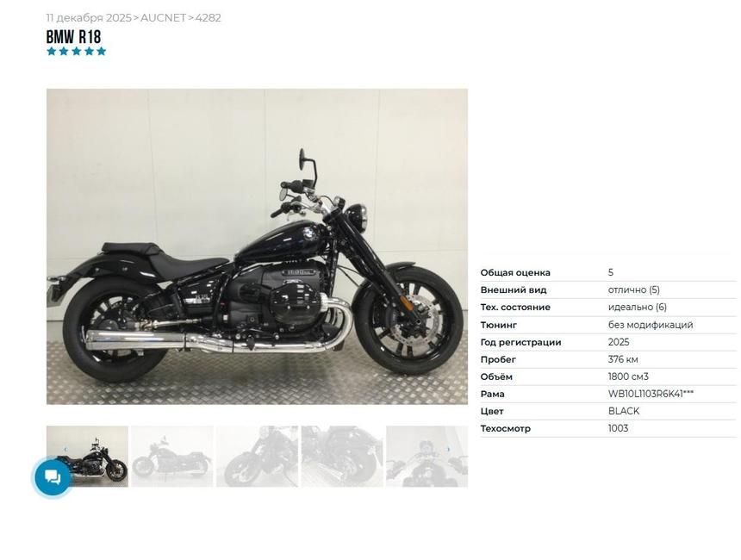Click the Пробег 376 км row
The width and height of the screenshot is (741, 560).
click(608, 359)
